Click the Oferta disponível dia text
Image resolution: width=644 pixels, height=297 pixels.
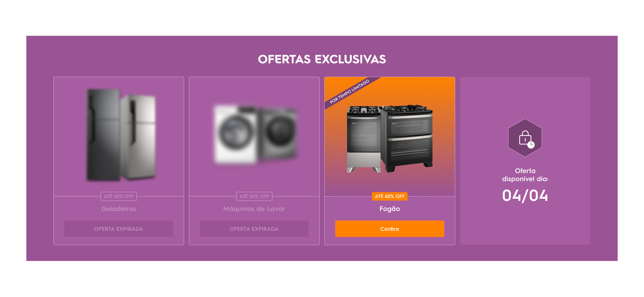pyautogui.click(x=525, y=175)
